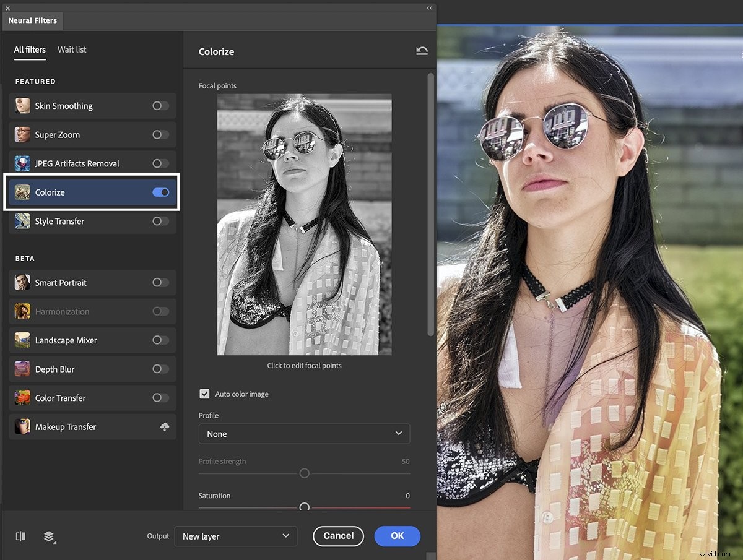Image resolution: width=743 pixels, height=560 pixels.
Task: Uncheck the Auto color image checkbox
Action: (204, 394)
